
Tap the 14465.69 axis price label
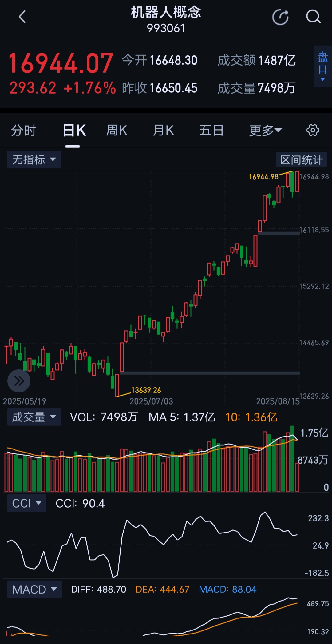click(314, 343)
